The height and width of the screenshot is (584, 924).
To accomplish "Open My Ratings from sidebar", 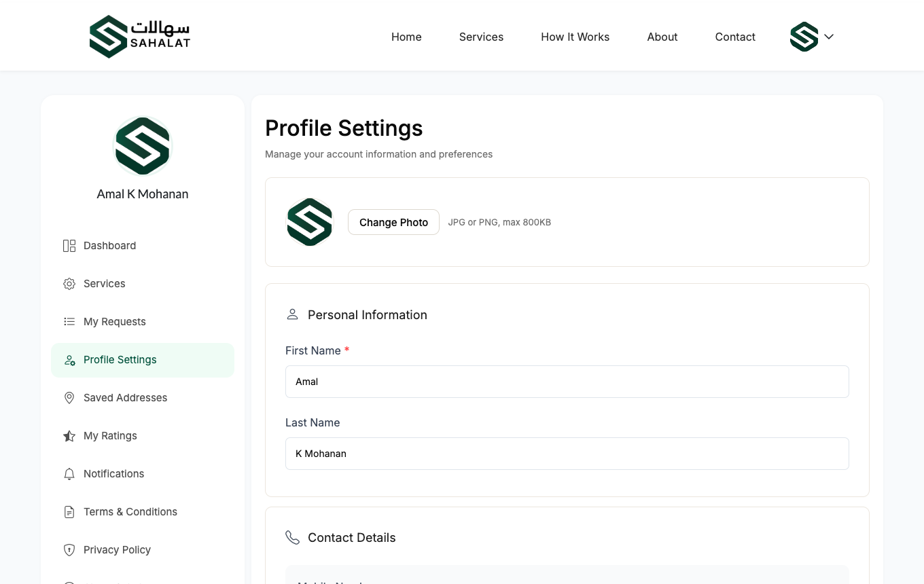I will (x=143, y=436).
